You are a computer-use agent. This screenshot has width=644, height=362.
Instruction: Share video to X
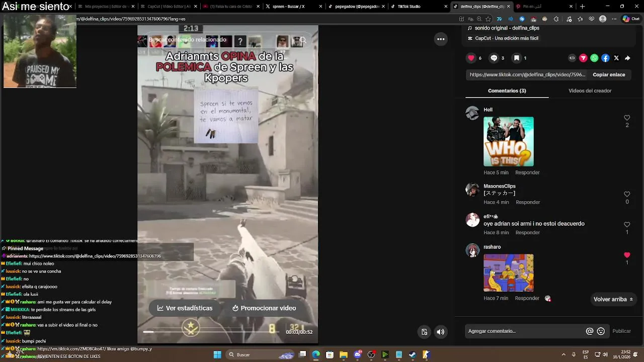point(616,58)
